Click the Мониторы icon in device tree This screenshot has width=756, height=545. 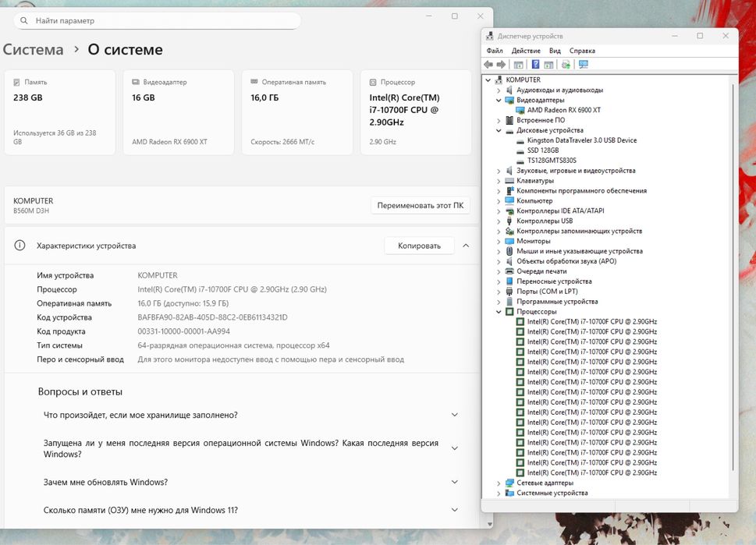point(509,241)
